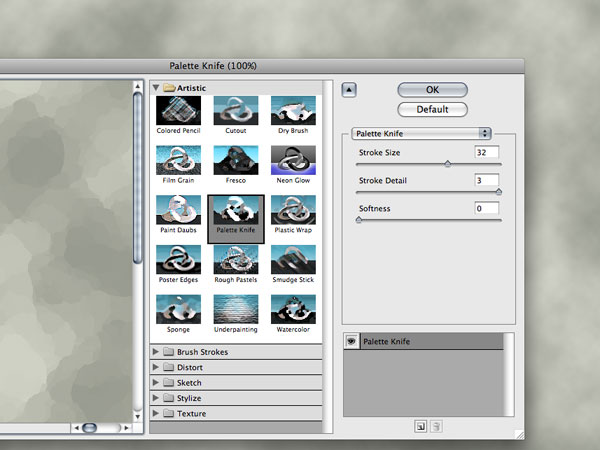Select the Palette Knife effect layer row
Viewport: 600px width, 450px height.
[424, 341]
